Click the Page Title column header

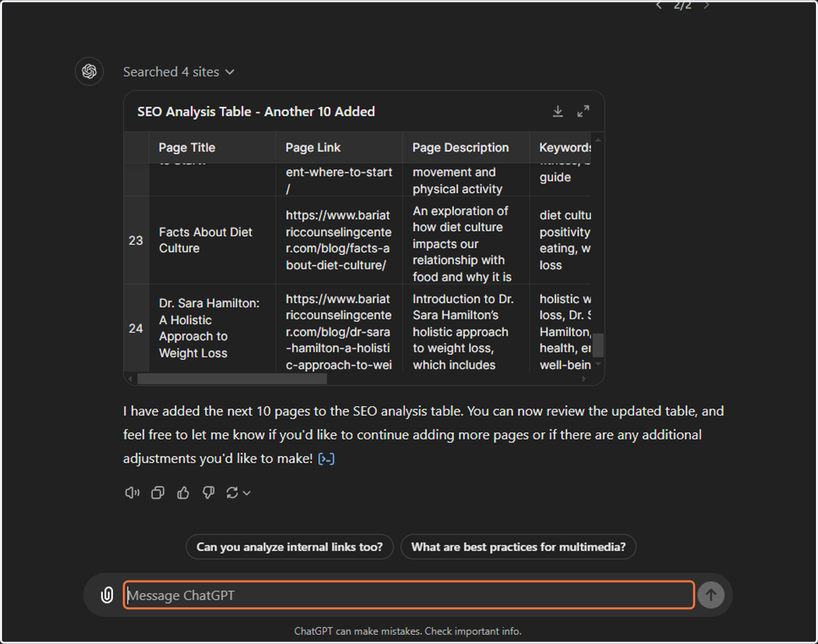[x=212, y=148]
